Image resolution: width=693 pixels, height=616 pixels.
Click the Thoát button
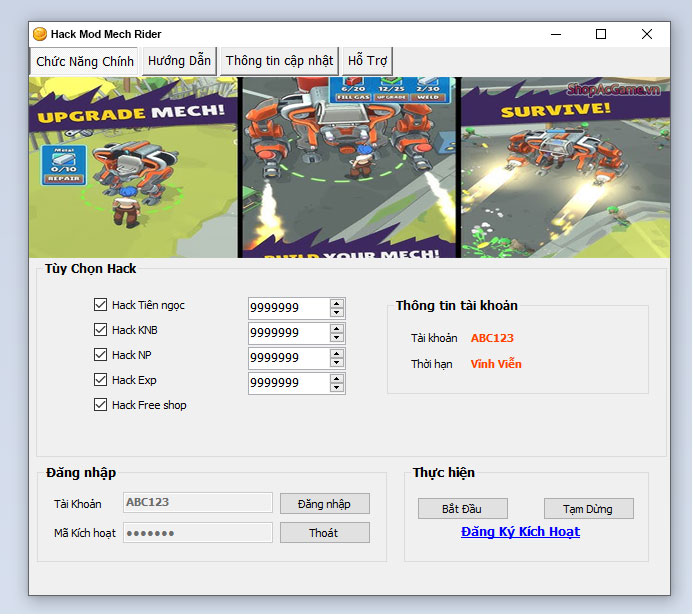(x=324, y=533)
